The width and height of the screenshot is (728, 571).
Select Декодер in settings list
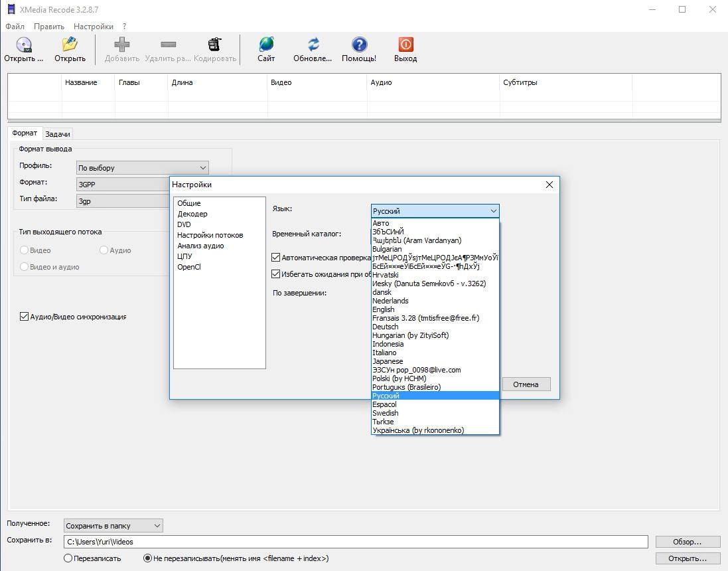pos(192,214)
